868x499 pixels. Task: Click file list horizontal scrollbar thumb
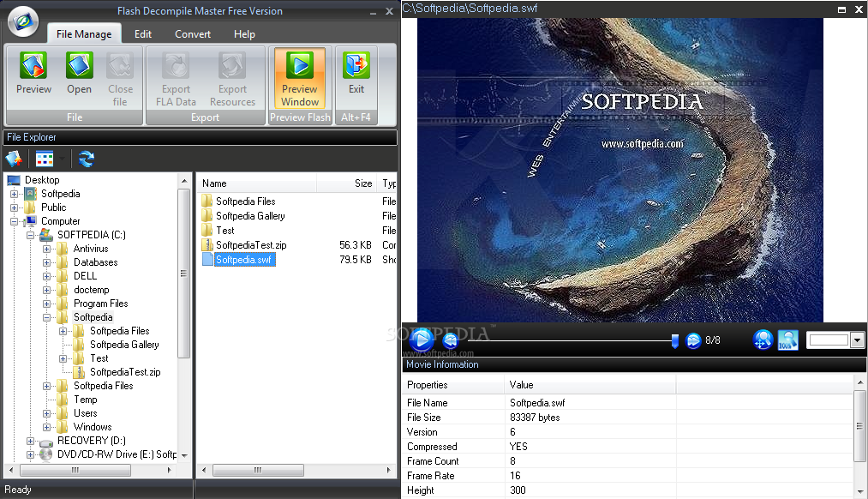(x=258, y=470)
